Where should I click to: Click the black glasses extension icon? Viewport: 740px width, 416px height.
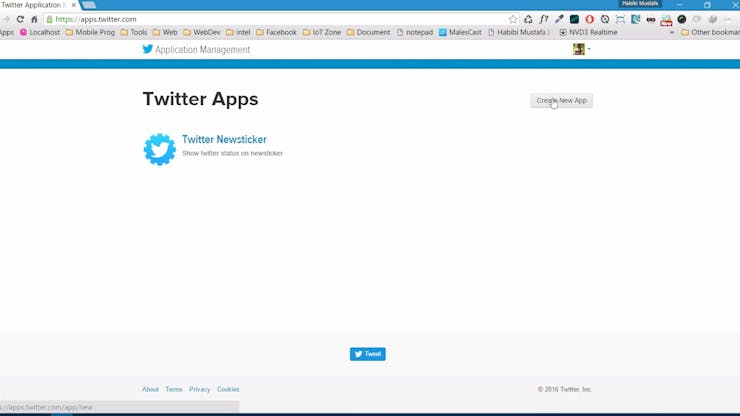[x=651, y=19]
